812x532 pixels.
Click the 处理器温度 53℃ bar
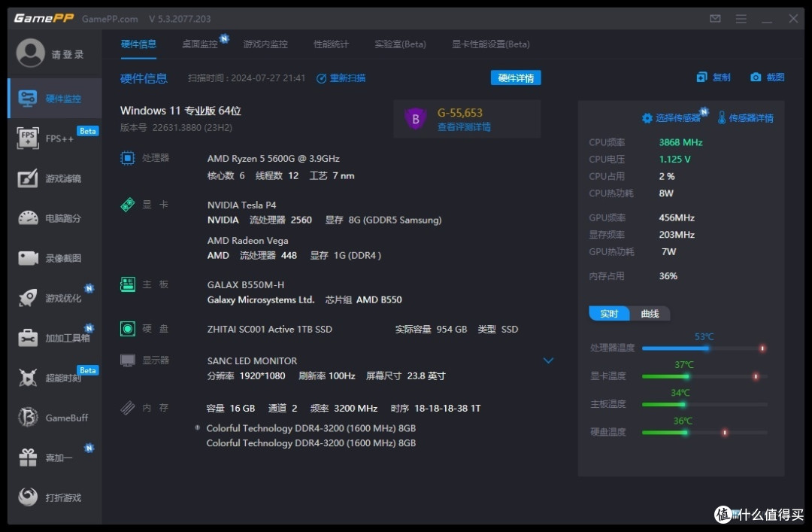tap(704, 348)
